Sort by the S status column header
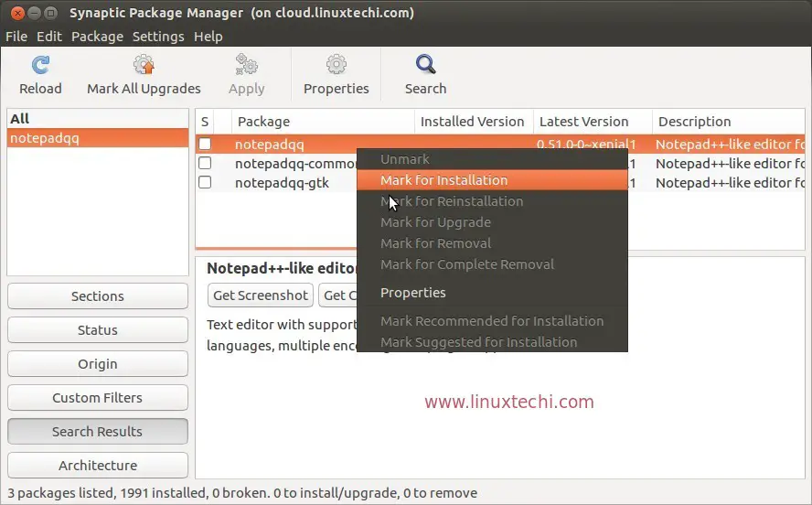Image resolution: width=812 pixels, height=505 pixels. point(205,121)
